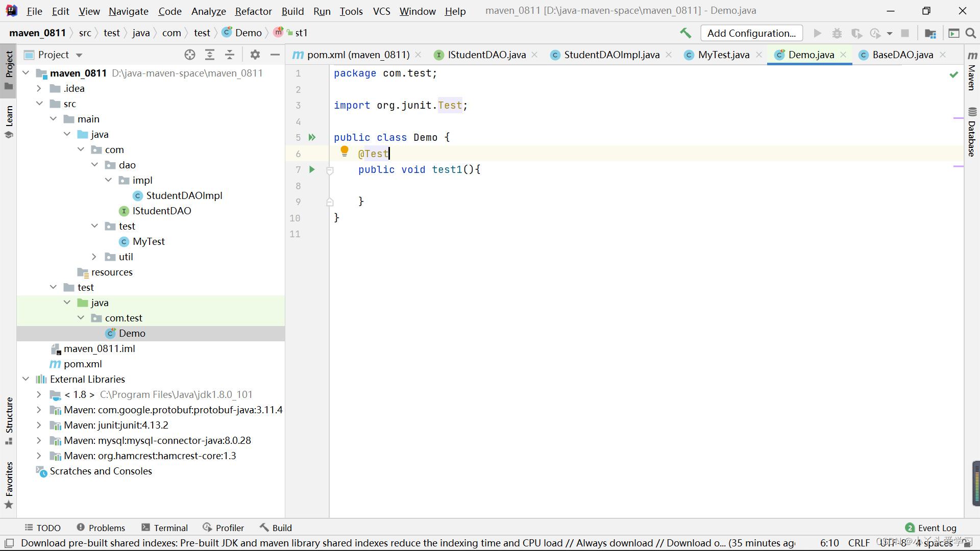Open the profiler run dropdown arrow in toolbar
Viewport: 980px width, 551px height.
click(x=890, y=34)
